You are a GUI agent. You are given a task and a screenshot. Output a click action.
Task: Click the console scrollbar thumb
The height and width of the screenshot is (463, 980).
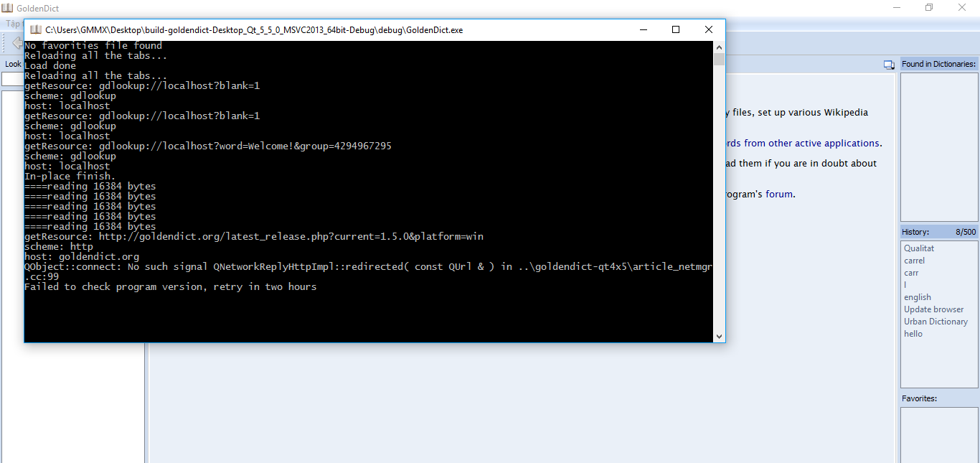pos(719,60)
